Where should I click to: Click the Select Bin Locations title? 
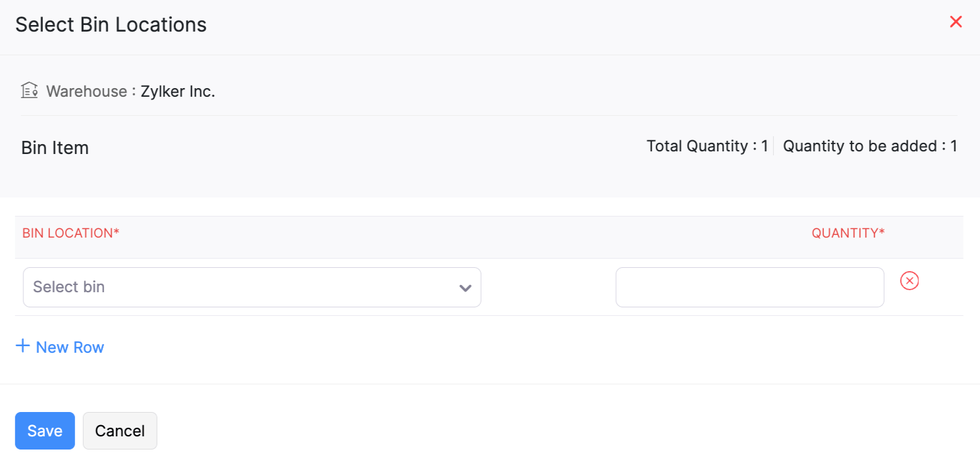coord(110,24)
